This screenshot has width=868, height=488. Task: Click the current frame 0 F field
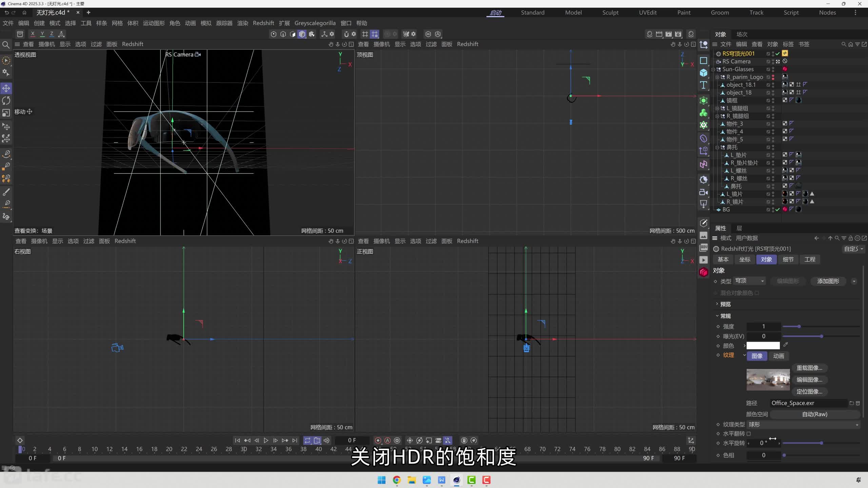[352, 441]
